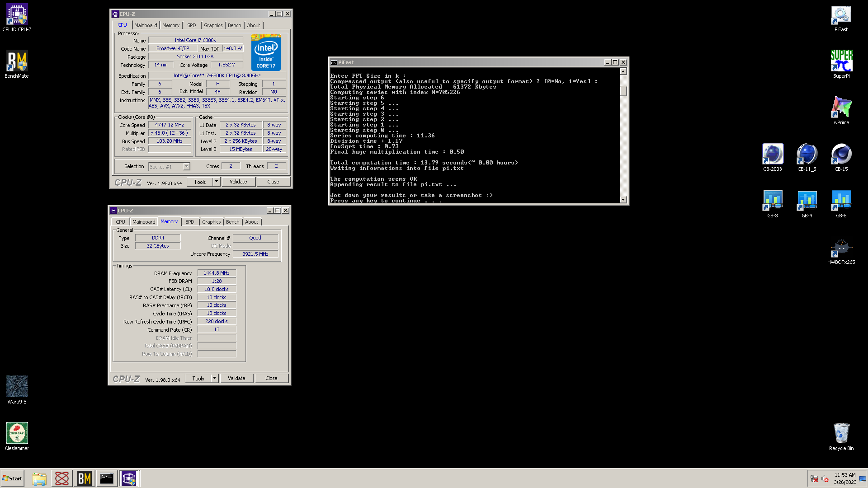Open Bench tab in bottom CPU-Z window
Screen dimensions: 868x488
click(232, 222)
